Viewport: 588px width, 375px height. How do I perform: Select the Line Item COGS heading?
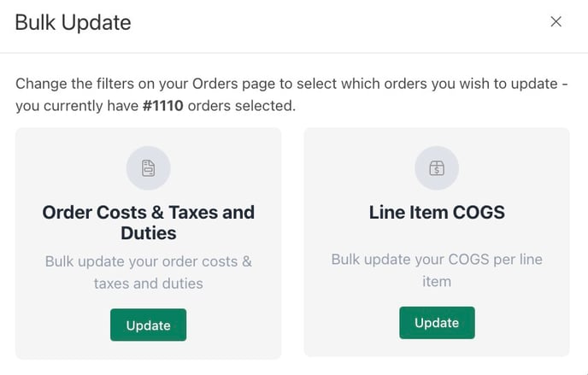coord(437,213)
